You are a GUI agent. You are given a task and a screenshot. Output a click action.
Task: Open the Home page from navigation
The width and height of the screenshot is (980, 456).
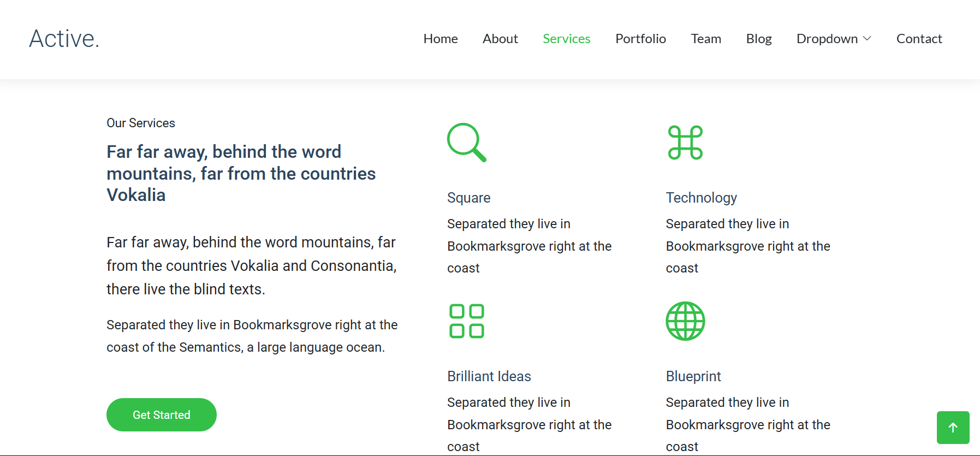(x=440, y=39)
